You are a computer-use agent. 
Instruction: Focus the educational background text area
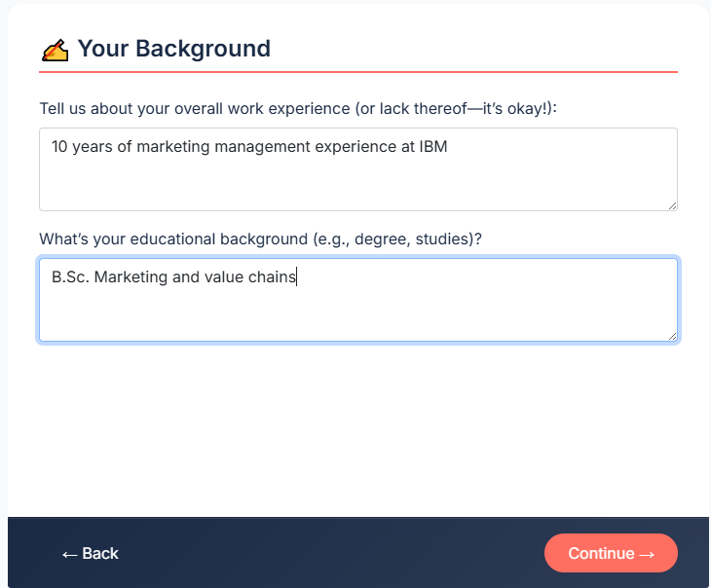point(357,312)
